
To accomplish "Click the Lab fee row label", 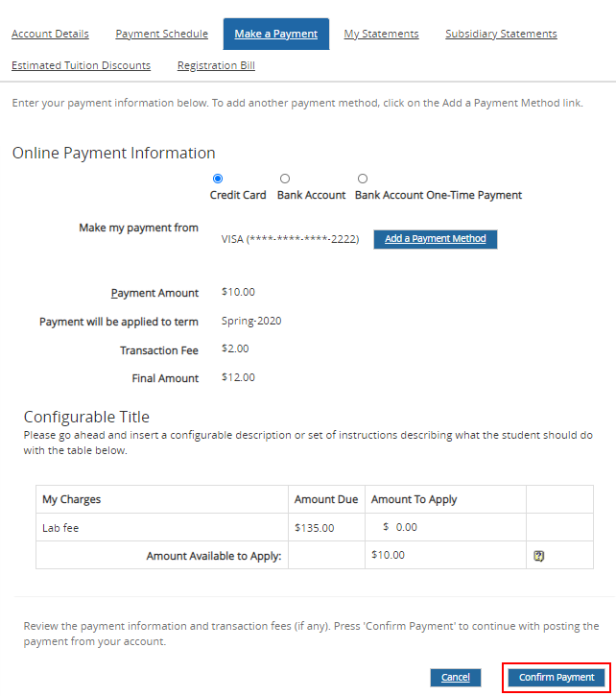I will pyautogui.click(x=59, y=527).
